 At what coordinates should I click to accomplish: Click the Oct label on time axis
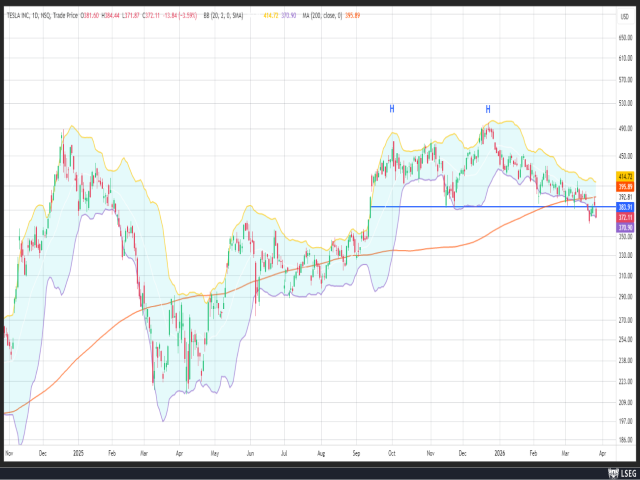coord(392,453)
